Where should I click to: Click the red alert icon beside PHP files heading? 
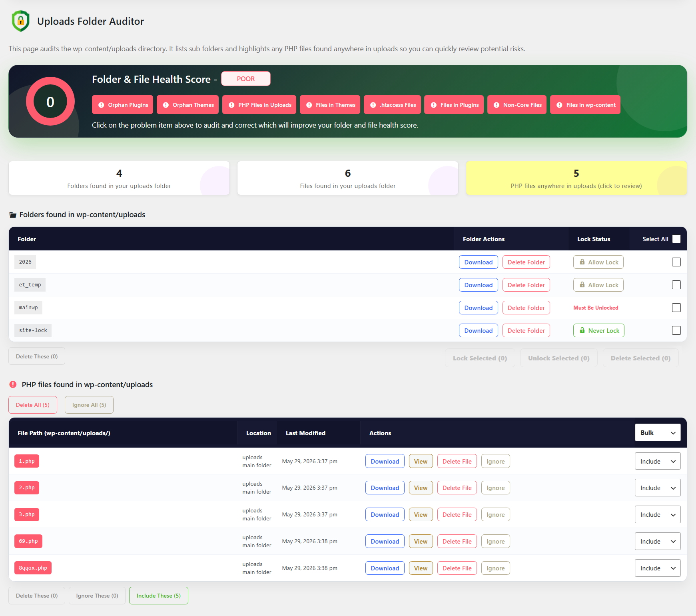13,384
